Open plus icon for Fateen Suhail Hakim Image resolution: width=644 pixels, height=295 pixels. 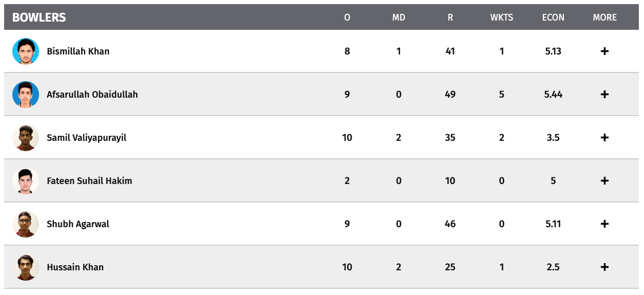pyautogui.click(x=604, y=181)
